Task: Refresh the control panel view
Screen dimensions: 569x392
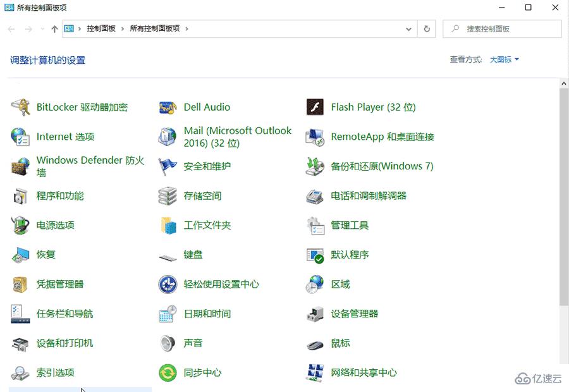Action: 427,29
